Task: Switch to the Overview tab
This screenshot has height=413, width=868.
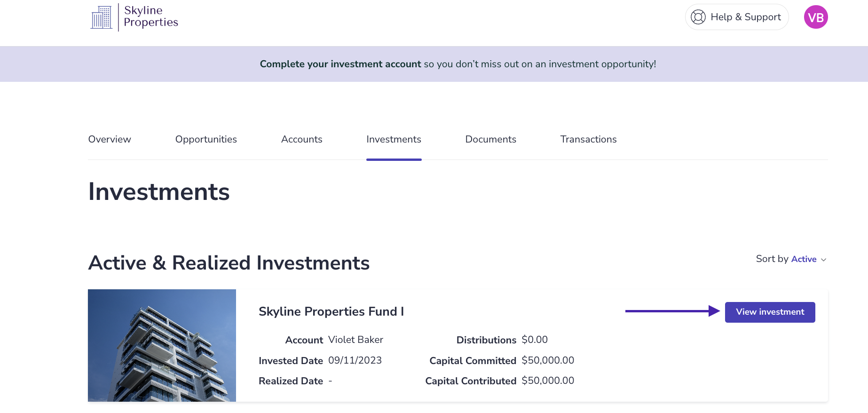Action: pyautogui.click(x=110, y=139)
